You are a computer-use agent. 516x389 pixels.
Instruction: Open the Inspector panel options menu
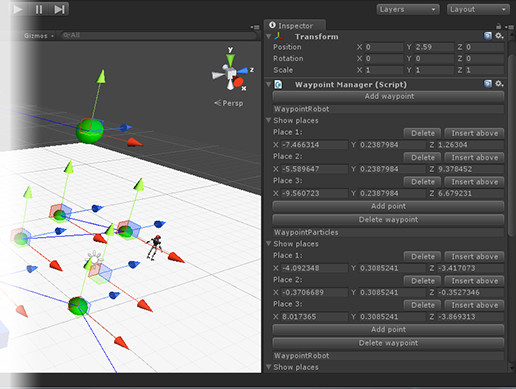[509, 27]
